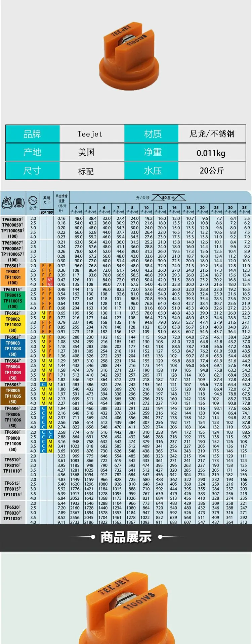Click the Teejet brand value
252x644 pixels.
[90, 134]
